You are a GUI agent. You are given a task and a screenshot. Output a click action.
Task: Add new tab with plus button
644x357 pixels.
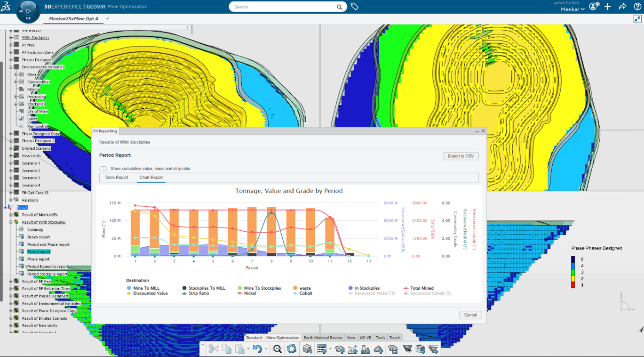pos(108,19)
